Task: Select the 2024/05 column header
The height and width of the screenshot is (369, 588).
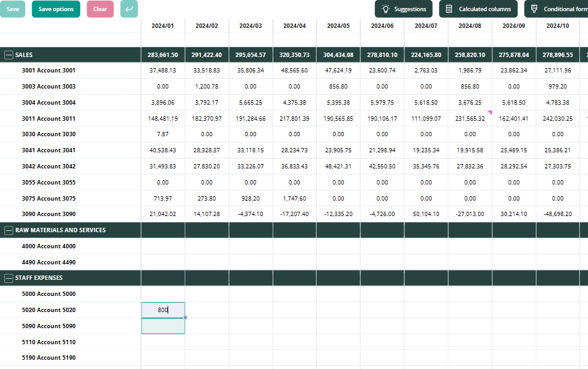Action: pyautogui.click(x=338, y=26)
